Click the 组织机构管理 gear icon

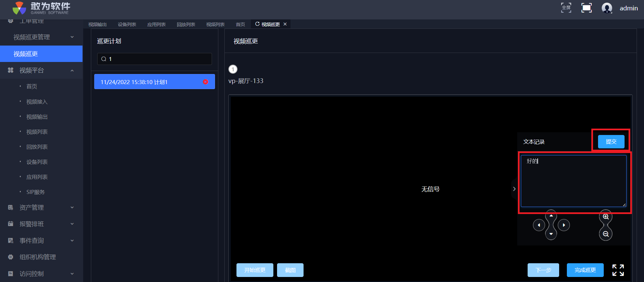point(11,257)
